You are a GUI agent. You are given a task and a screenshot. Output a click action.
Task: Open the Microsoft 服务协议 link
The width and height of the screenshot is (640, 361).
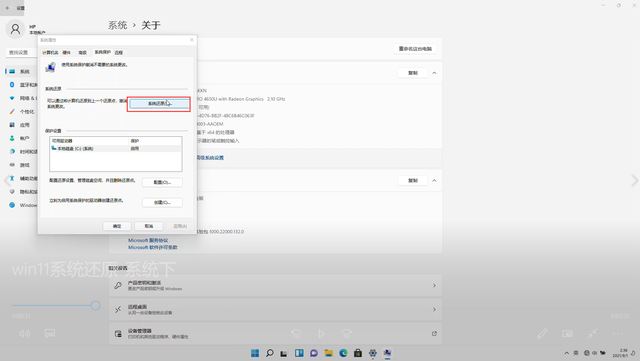pos(148,241)
